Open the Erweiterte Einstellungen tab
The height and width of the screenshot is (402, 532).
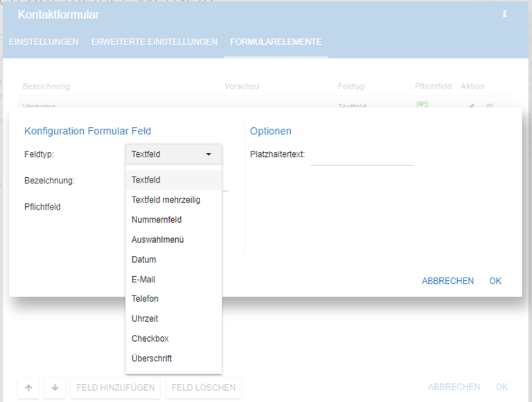[154, 42]
